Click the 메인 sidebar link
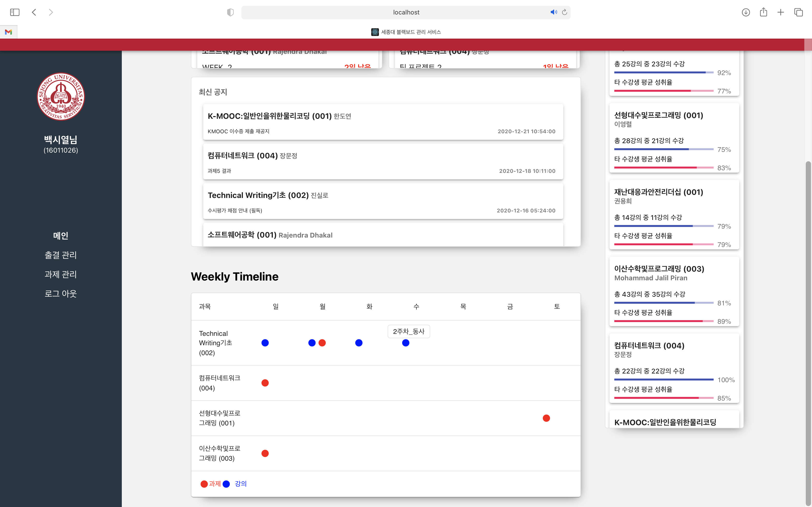 tap(61, 236)
